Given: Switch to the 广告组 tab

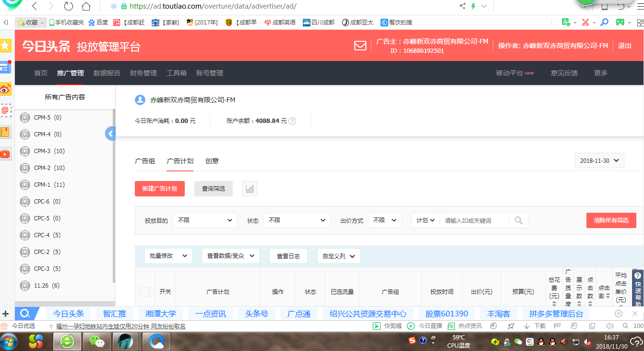Looking at the screenshot, I should (145, 161).
